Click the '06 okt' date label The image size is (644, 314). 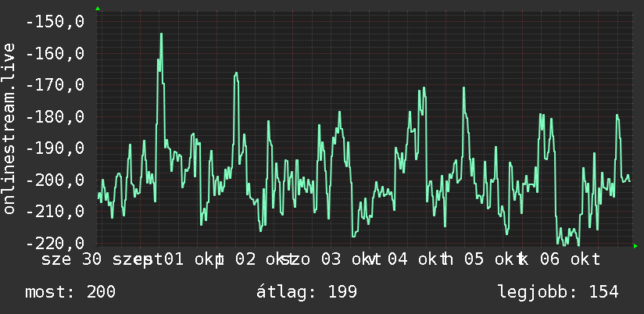click(570, 260)
